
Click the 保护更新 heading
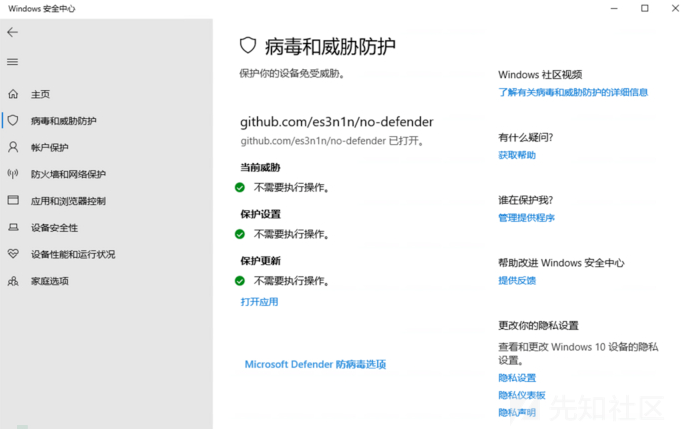pyautogui.click(x=260, y=261)
